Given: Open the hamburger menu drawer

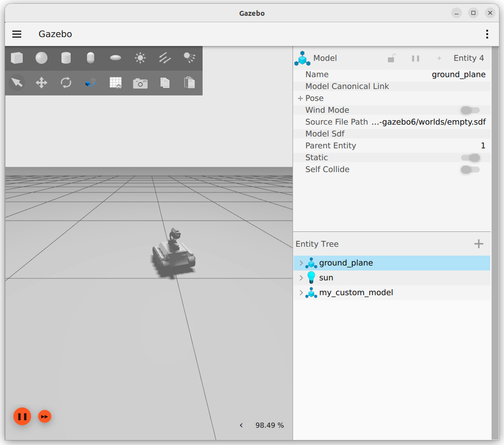Looking at the screenshot, I should (17, 34).
